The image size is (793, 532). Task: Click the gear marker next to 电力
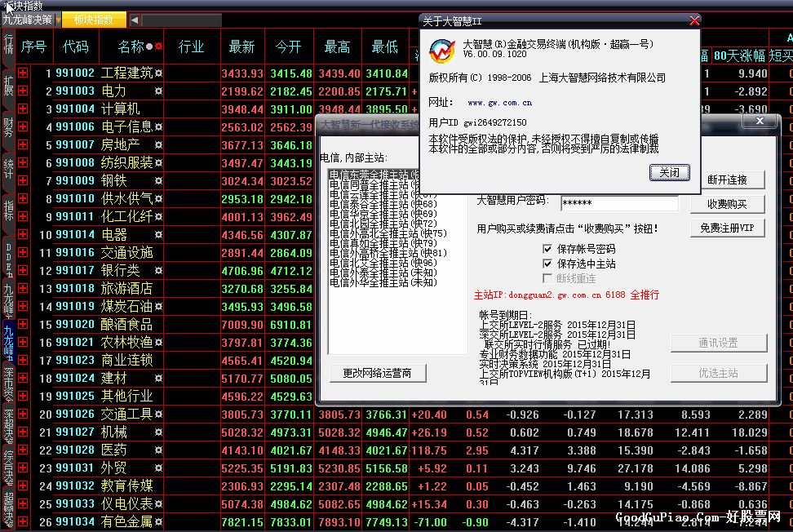click(159, 91)
